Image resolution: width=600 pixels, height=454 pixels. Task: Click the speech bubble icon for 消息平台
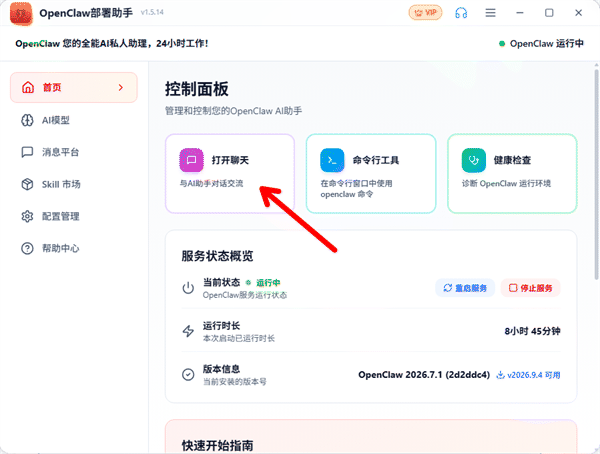[27, 152]
